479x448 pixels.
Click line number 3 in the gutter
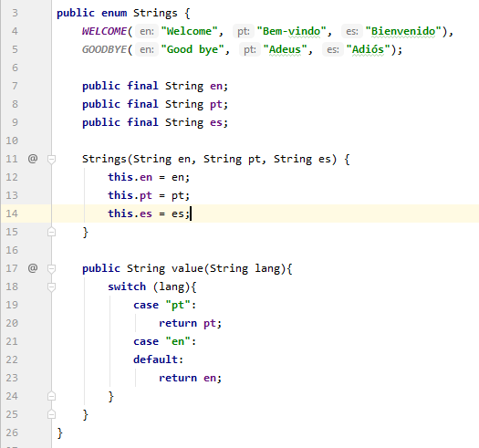(15, 13)
